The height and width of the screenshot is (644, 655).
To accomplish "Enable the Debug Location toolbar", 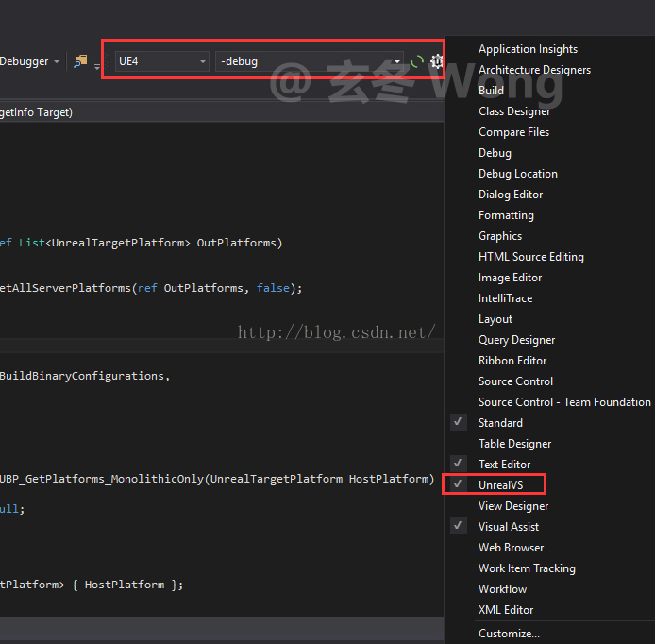I will [517, 174].
